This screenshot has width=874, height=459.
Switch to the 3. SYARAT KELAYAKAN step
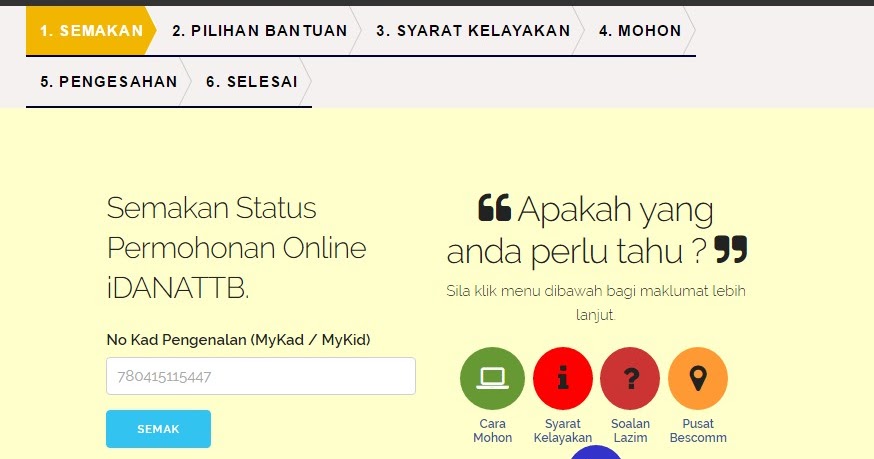tap(473, 31)
